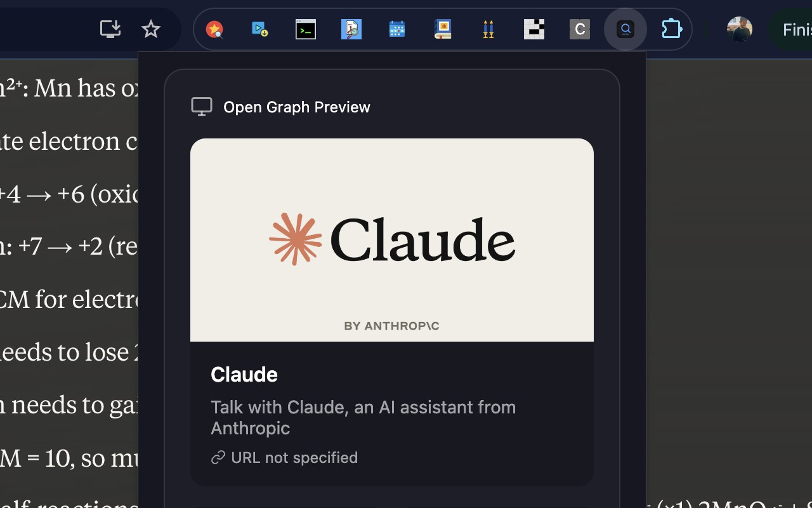Click the BY ANTHROP\C text in preview image

pyautogui.click(x=391, y=326)
